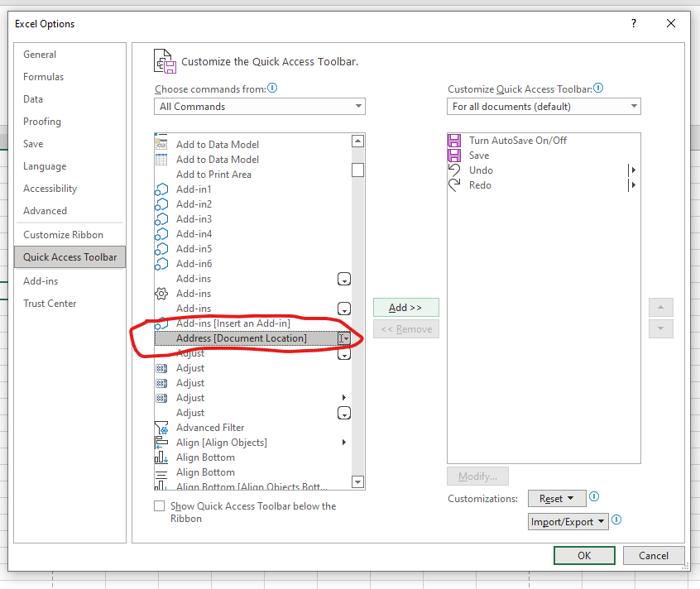The height and width of the screenshot is (589, 700).
Task: Click dropdown indicator on Address [Document Location]
Action: pos(343,338)
